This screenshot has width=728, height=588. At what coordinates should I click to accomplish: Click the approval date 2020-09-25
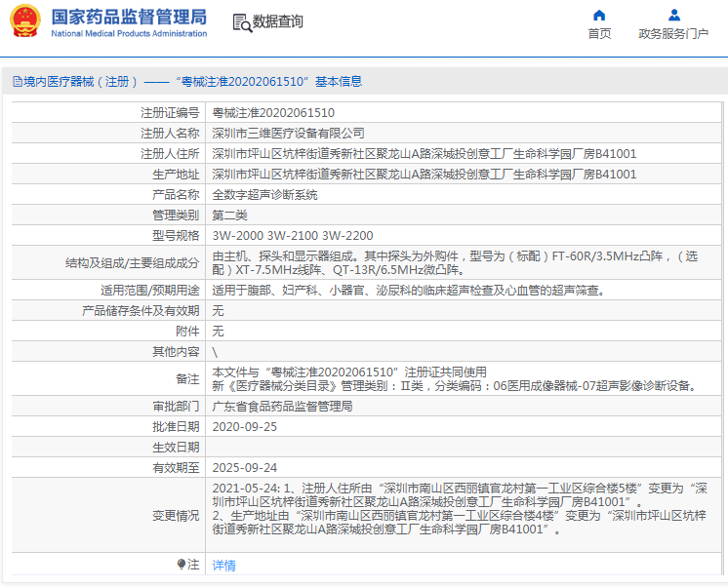click(244, 427)
